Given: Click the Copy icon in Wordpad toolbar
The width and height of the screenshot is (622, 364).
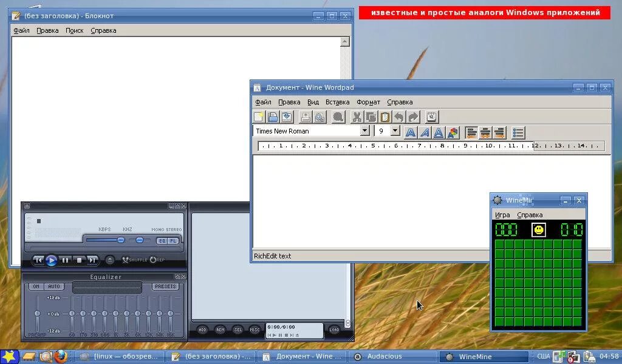Looking at the screenshot, I should coord(371,117).
